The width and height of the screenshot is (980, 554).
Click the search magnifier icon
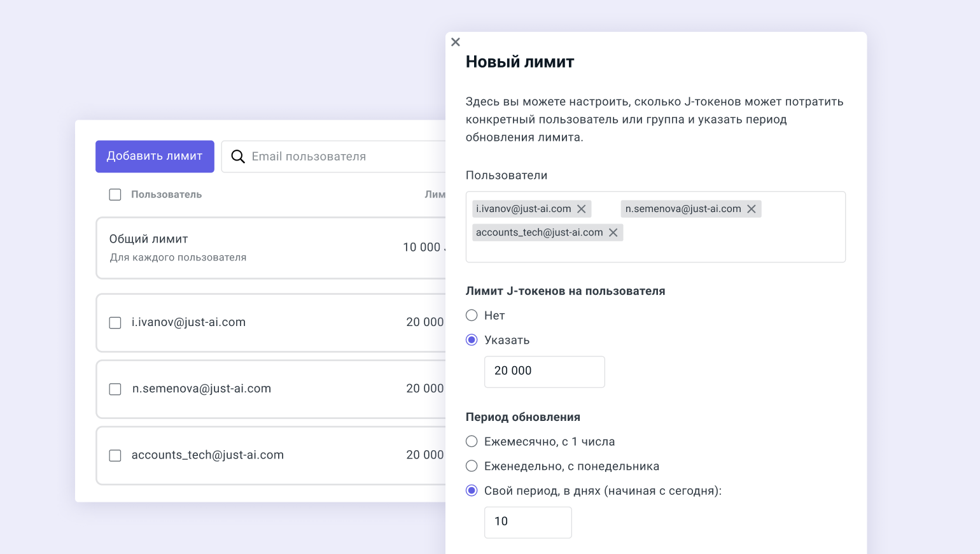click(x=238, y=157)
